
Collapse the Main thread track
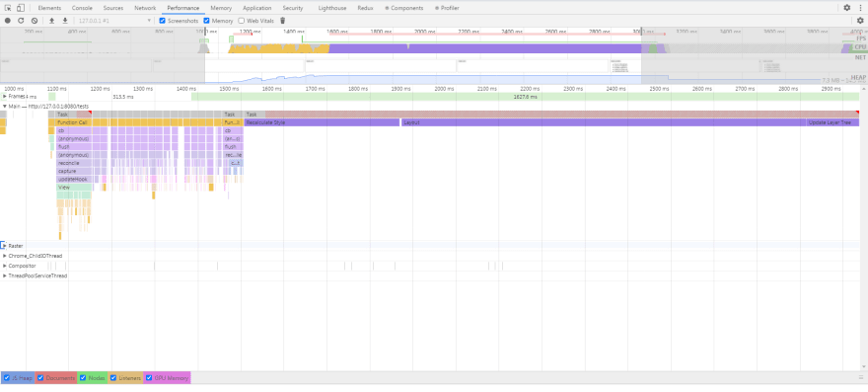click(x=4, y=106)
